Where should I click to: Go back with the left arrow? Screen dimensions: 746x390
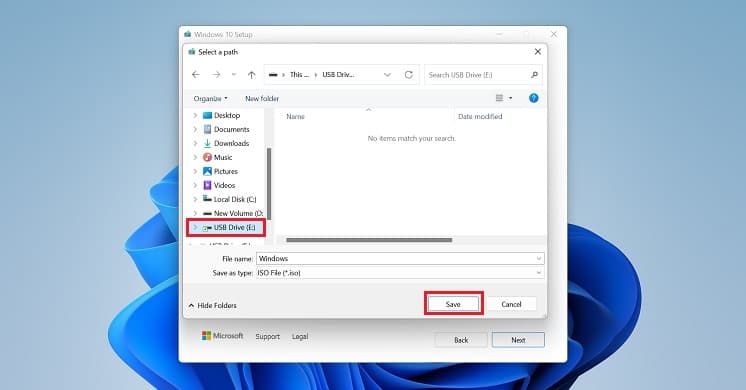click(x=196, y=75)
